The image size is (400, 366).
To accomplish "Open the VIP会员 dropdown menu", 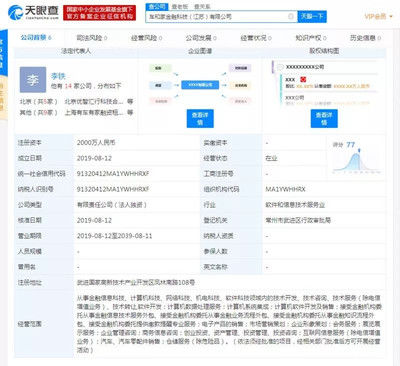I will click(379, 16).
